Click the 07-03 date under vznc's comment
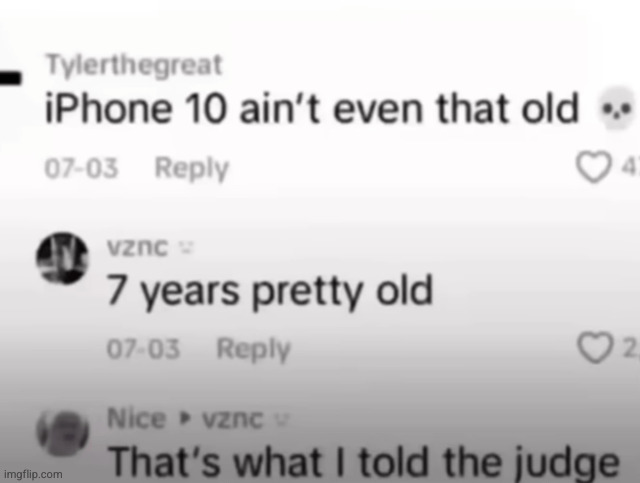Image resolution: width=640 pixels, height=483 pixels. [x=143, y=349]
